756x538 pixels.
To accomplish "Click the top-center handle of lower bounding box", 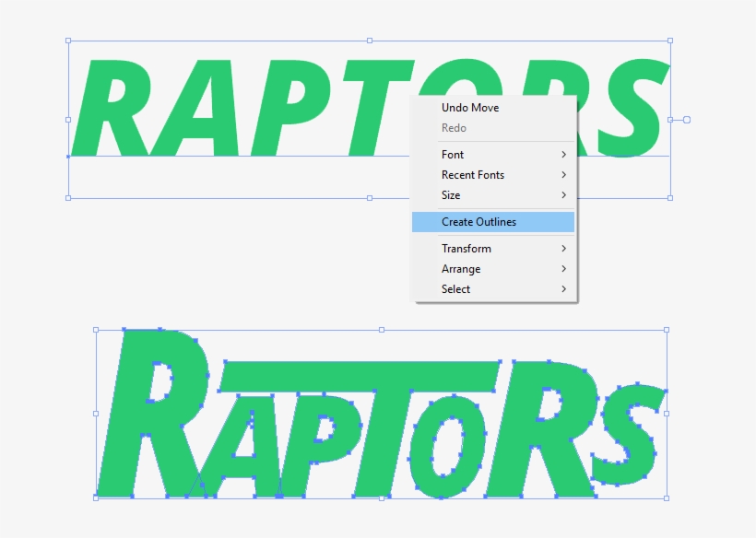I will click(x=381, y=328).
